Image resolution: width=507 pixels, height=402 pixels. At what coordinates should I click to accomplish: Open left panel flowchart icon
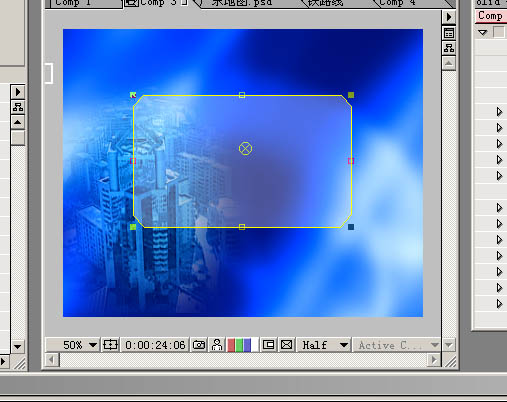point(18,107)
